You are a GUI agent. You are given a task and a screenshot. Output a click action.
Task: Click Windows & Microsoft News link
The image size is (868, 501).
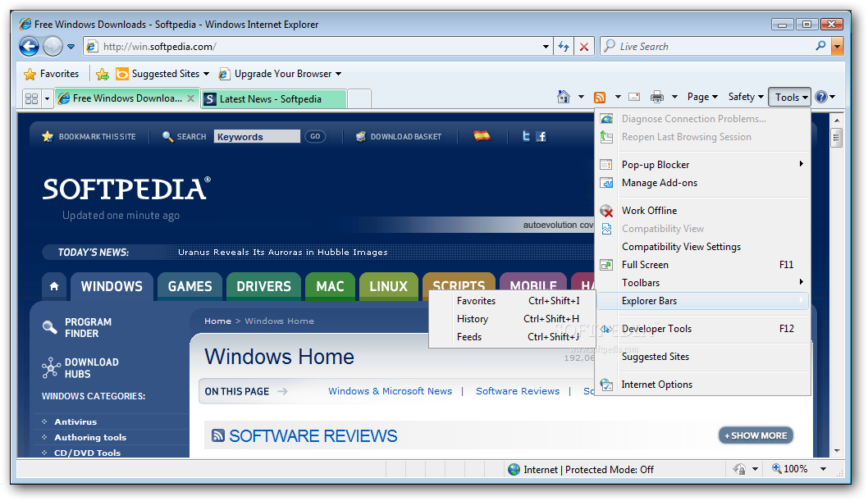[391, 391]
